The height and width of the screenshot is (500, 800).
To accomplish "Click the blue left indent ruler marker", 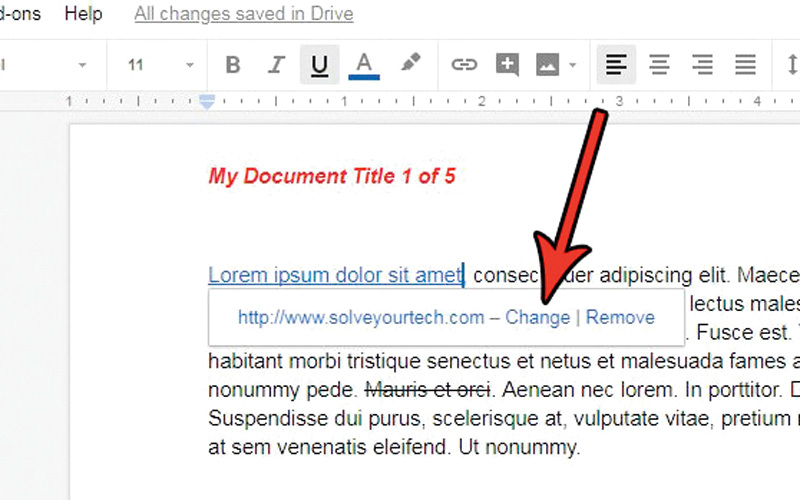I will tap(207, 101).
